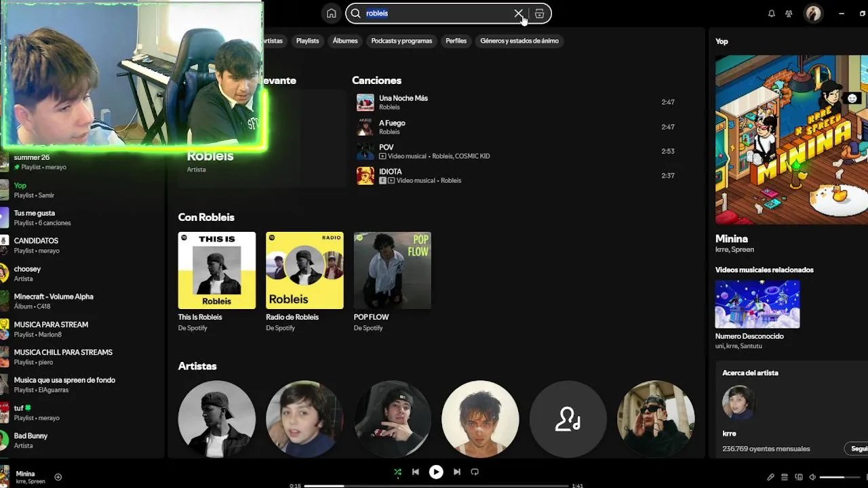868x488 pixels.
Task: Seek in the song progress bar
Action: (x=436, y=486)
